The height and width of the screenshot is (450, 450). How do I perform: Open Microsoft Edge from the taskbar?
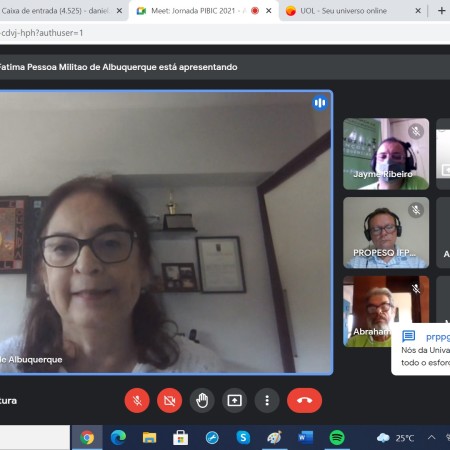(x=118, y=437)
